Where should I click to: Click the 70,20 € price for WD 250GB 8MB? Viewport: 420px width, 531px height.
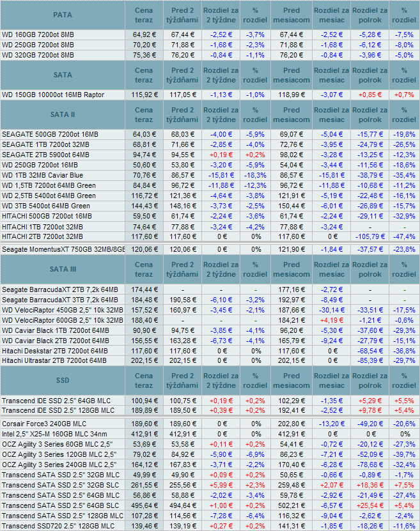[x=144, y=45]
